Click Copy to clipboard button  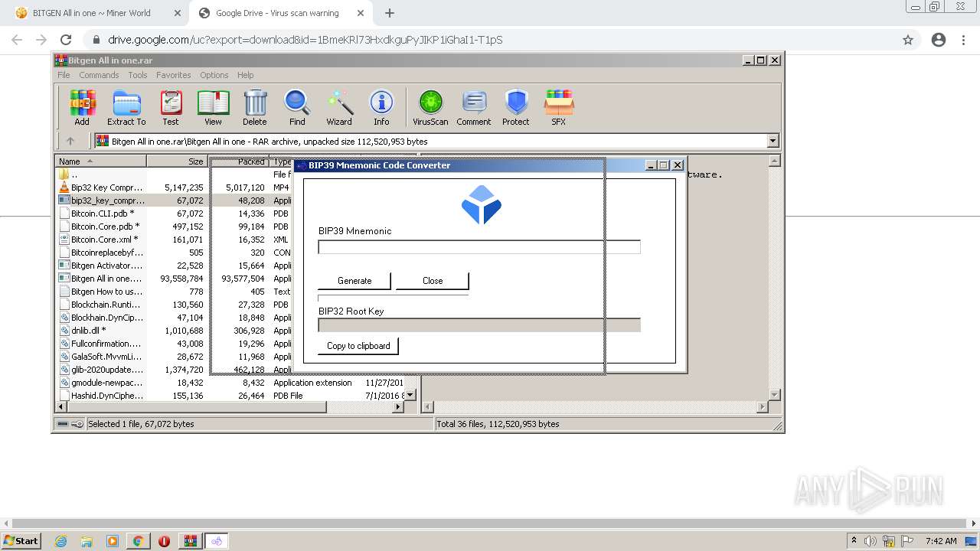(x=358, y=346)
